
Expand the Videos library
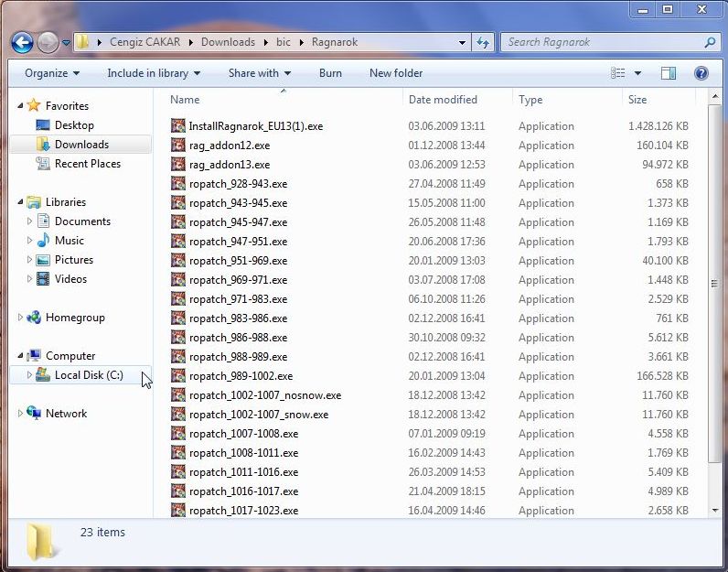[29, 279]
